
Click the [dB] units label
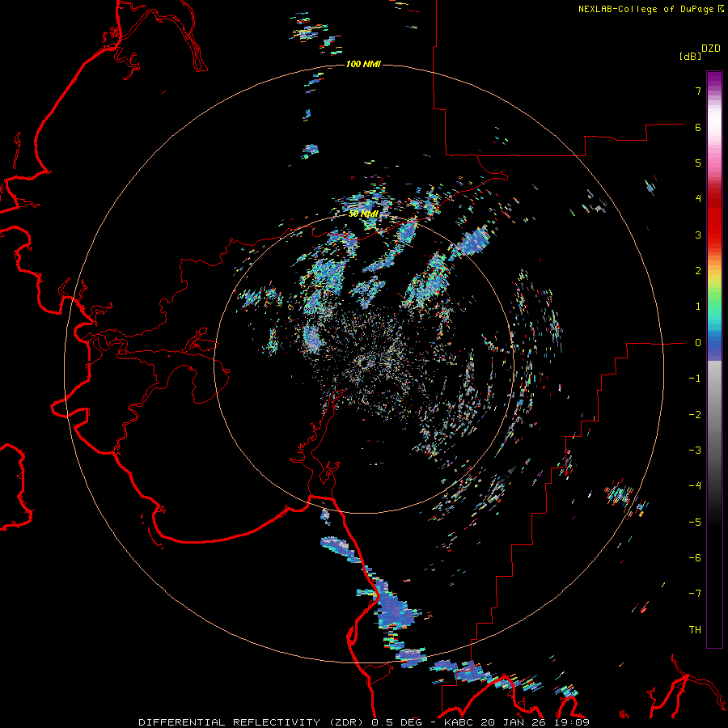[x=690, y=57]
